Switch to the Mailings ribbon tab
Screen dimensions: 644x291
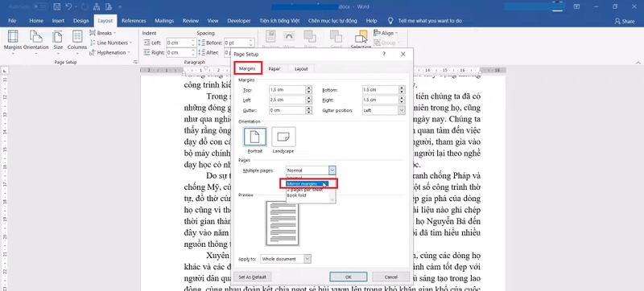tap(164, 20)
